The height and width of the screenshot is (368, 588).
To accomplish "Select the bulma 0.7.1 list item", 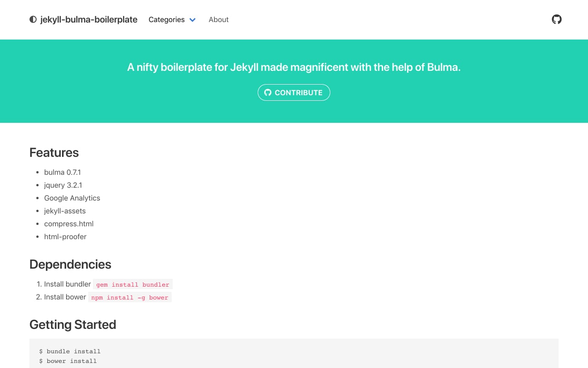I will click(x=62, y=172).
